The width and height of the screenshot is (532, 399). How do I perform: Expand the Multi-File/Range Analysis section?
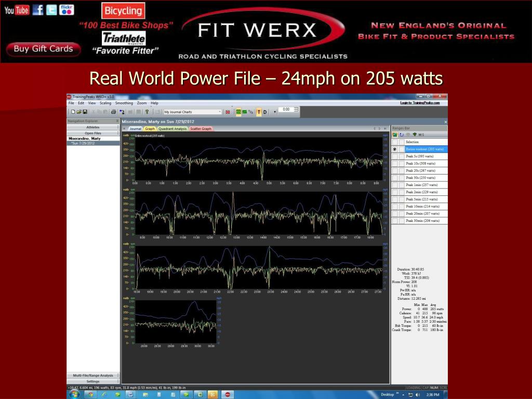click(x=93, y=375)
